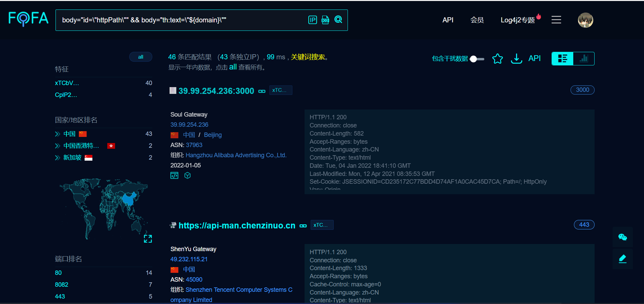Click the 中国 link under 49.232.115.21
The width and height of the screenshot is (644, 304).
189,269
